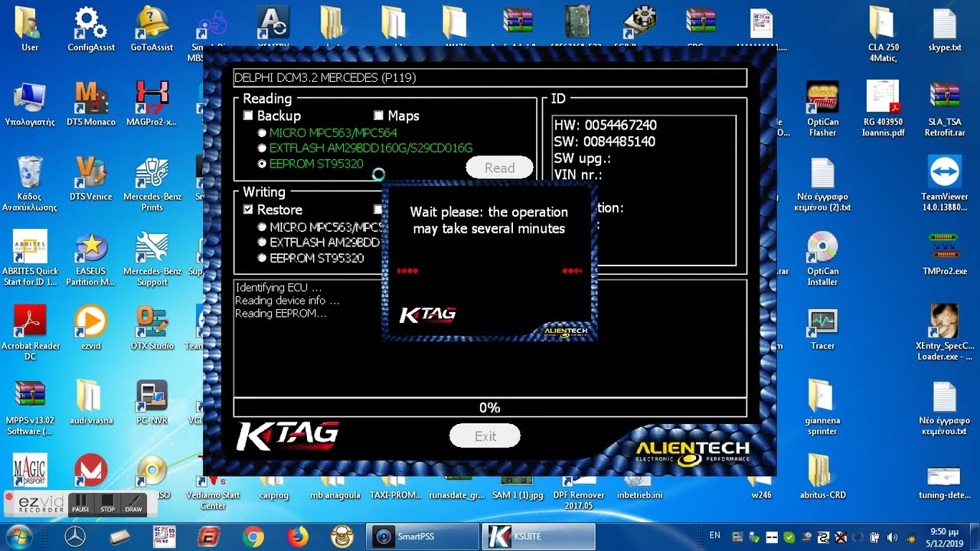980x551 pixels.
Task: Open ABRITES Quick Start shortcut
Action: pos(30,258)
